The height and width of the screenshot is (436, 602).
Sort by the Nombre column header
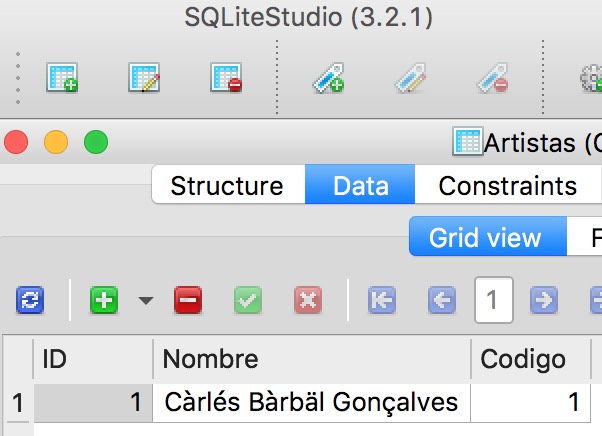pyautogui.click(x=311, y=359)
